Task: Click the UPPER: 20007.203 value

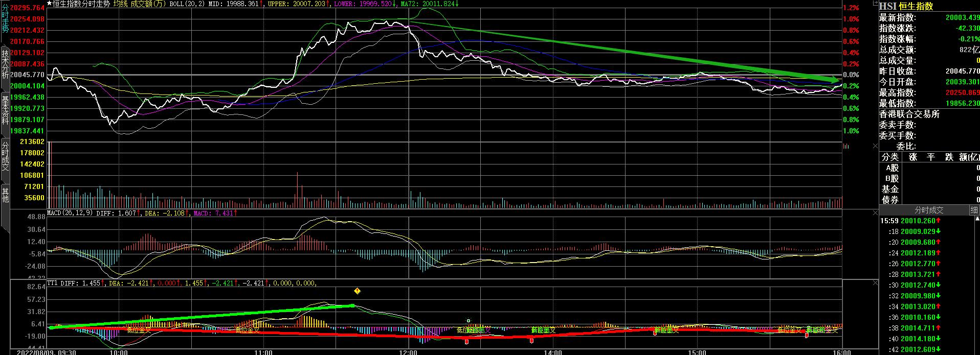Action: click(298, 4)
